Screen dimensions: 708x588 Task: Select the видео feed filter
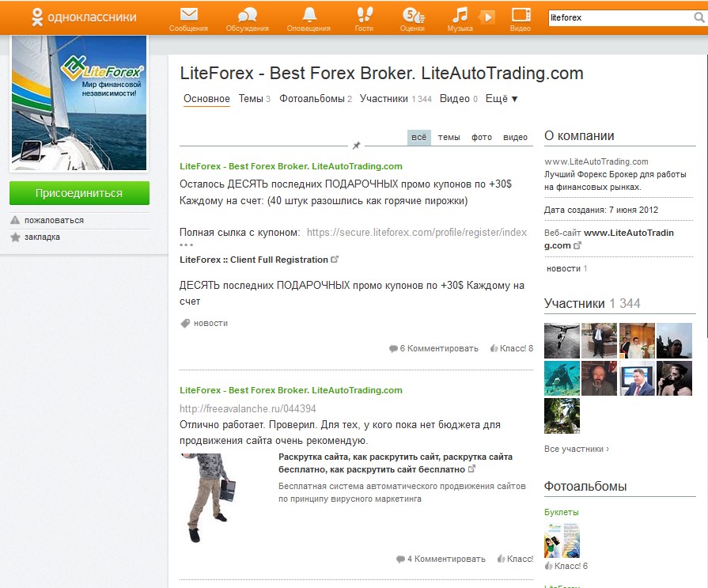point(515,137)
